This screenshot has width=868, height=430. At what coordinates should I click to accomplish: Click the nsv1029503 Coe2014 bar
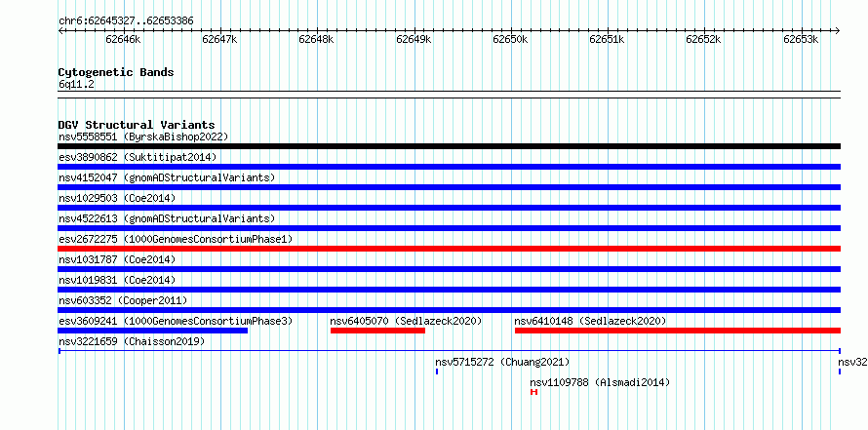[449, 208]
